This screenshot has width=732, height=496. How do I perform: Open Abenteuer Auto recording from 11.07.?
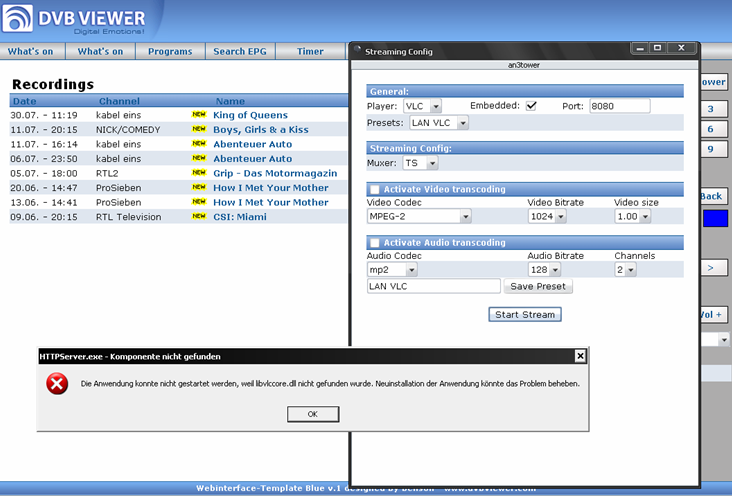253,144
